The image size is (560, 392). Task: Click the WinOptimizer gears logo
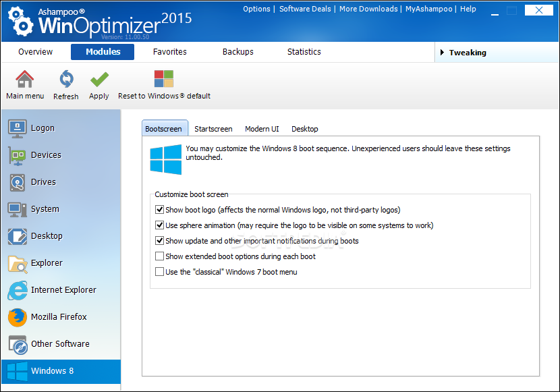coord(21,22)
